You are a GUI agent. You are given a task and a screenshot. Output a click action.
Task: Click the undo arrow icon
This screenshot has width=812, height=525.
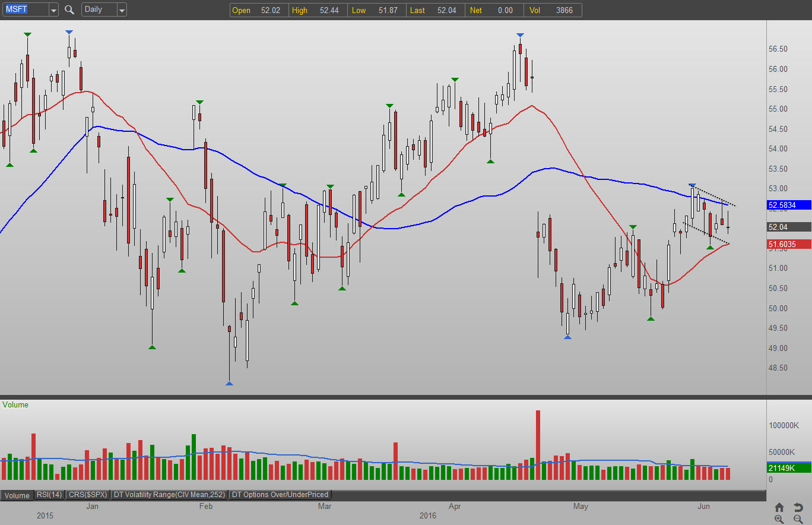[x=798, y=507]
